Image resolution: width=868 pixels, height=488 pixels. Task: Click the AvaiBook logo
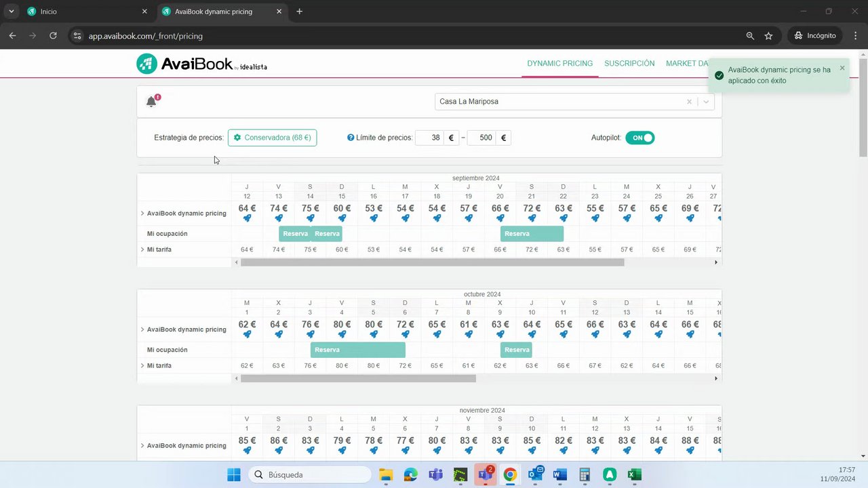click(201, 64)
